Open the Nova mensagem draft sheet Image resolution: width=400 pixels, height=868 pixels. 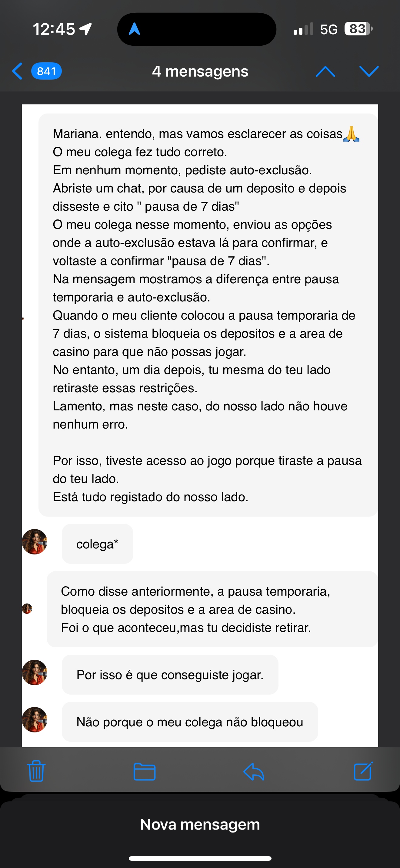pos(200,824)
